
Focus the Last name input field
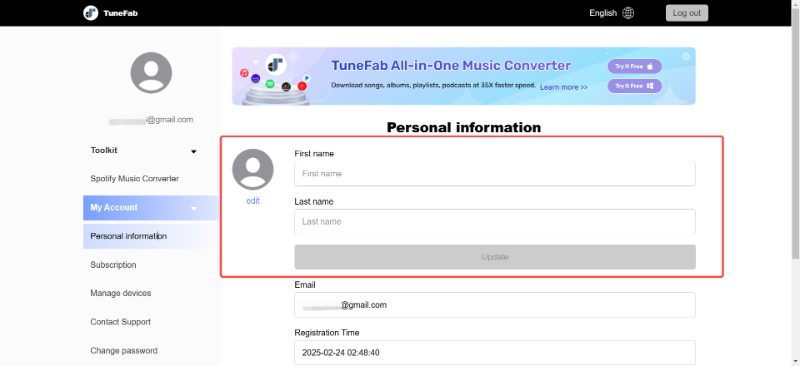tap(495, 222)
